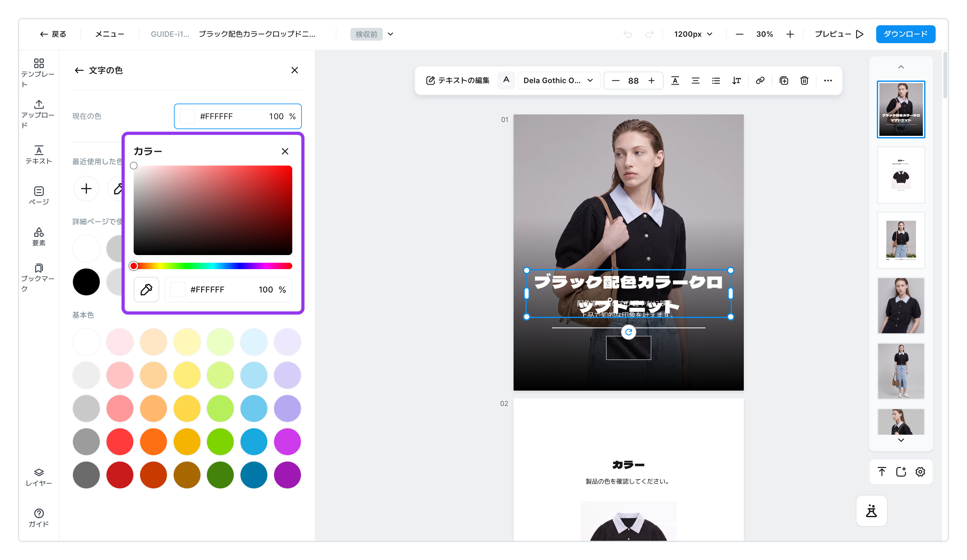Open the ページ sidebar panel
967x560 pixels.
(38, 196)
